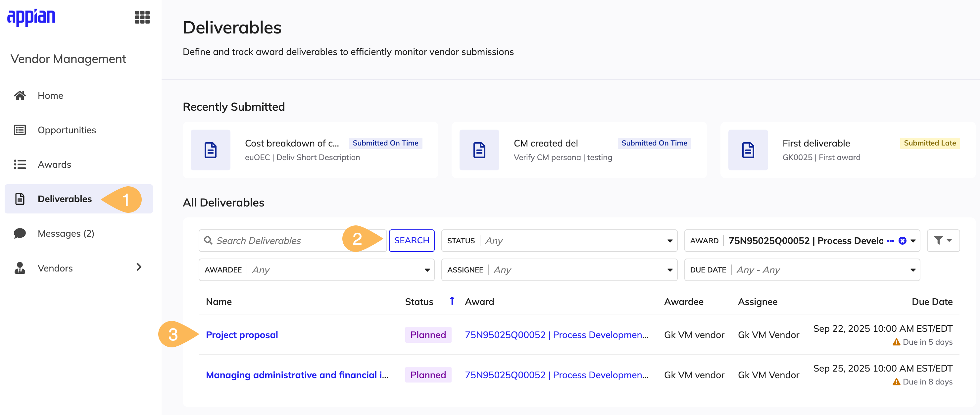Open the Awardee filter dropdown
The height and width of the screenshot is (415, 980).
317,270
